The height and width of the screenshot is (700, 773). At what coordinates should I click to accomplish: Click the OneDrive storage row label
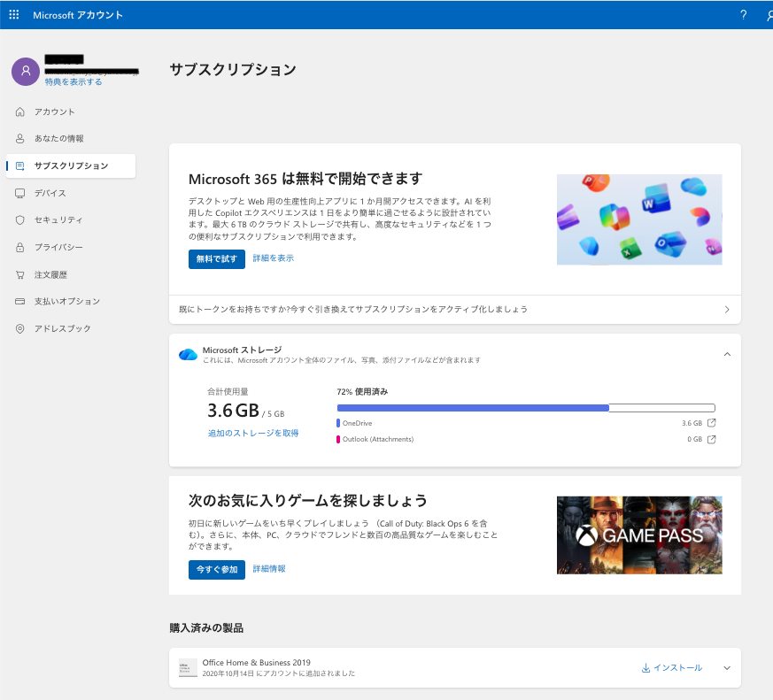[358, 423]
